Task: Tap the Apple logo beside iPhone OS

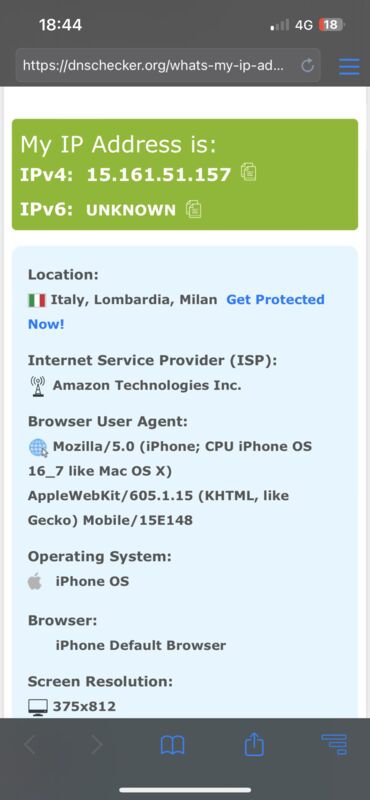Action: pos(35,581)
